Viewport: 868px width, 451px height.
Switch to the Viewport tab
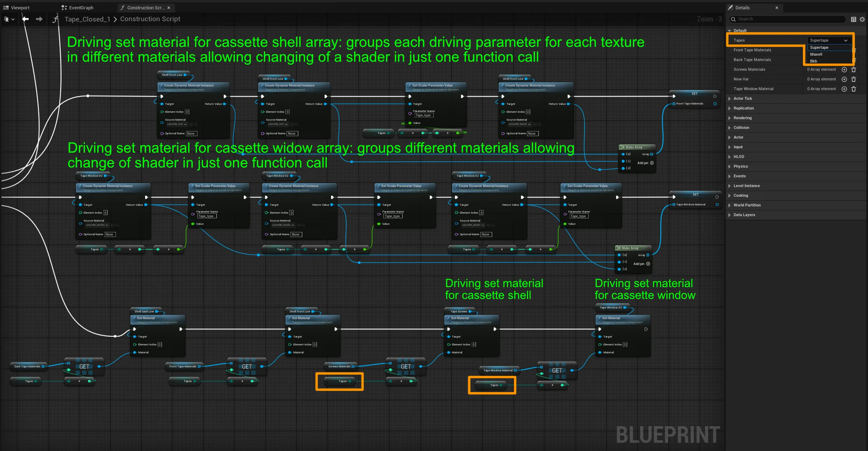(x=17, y=8)
